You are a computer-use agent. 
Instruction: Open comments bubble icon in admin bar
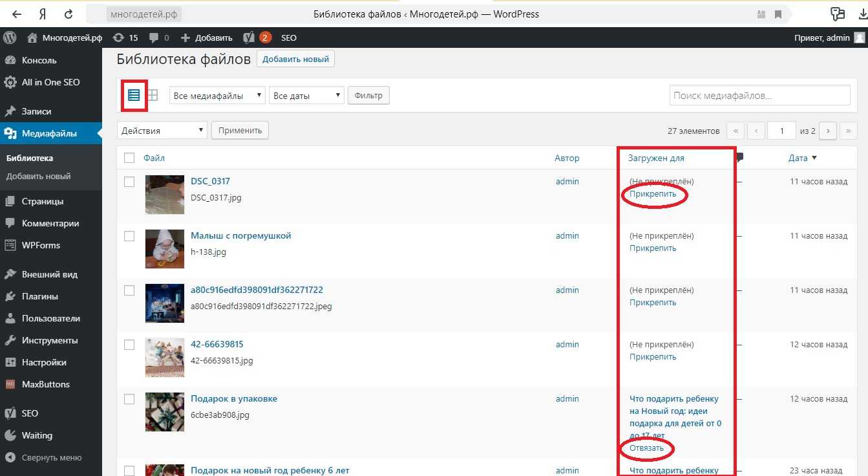coord(158,38)
